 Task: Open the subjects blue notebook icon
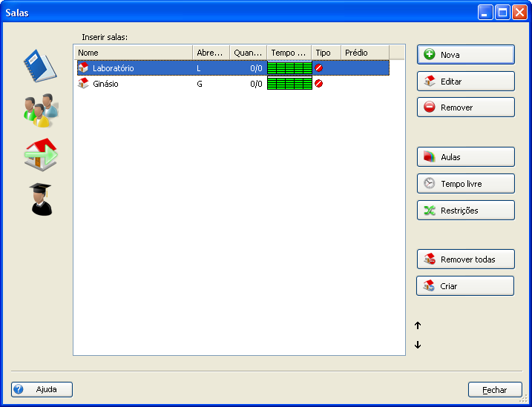(40, 65)
